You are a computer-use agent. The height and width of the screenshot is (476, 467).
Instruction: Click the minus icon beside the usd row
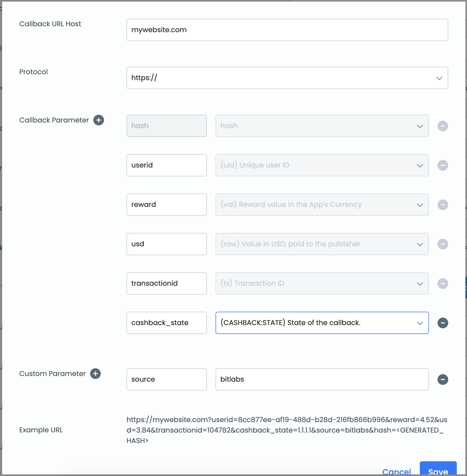[443, 244]
